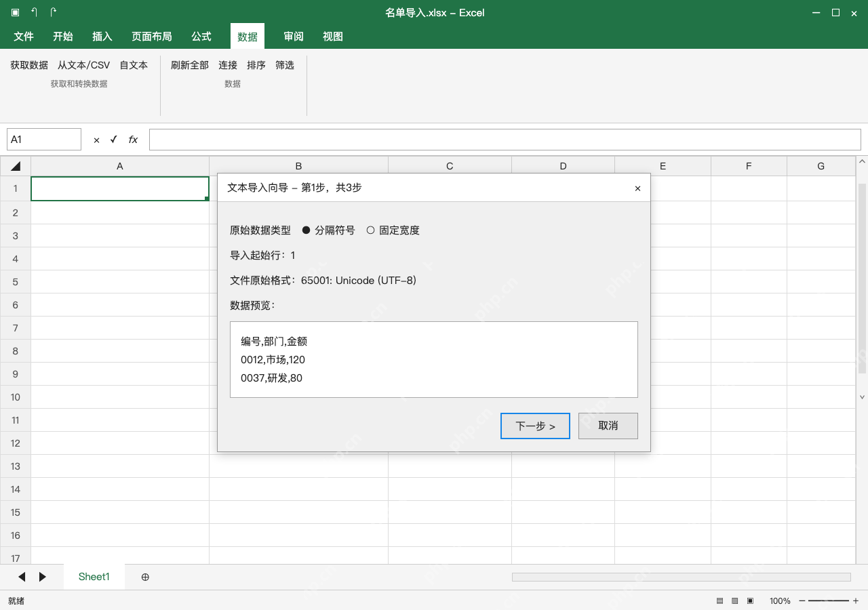Viewport: 868px width, 610px height.
Task: Click 获取数据 in the ribbon
Action: click(x=29, y=65)
